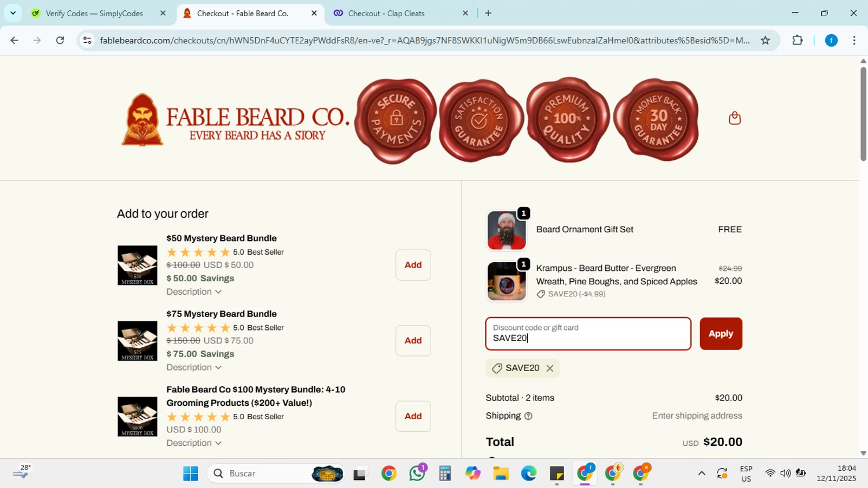The width and height of the screenshot is (868, 488).
Task: Click the $50 Mystery Beard Bundle title
Action: coord(221,238)
